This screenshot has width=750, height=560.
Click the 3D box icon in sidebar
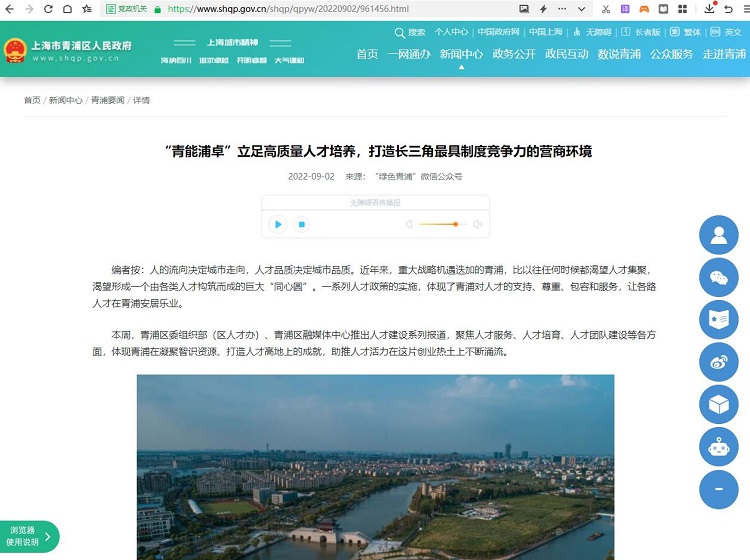[x=718, y=404]
